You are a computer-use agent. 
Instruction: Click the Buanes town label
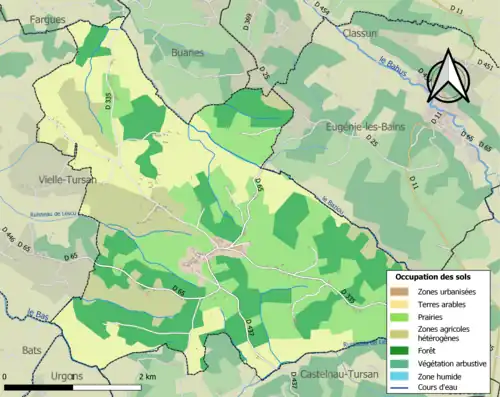click(187, 52)
